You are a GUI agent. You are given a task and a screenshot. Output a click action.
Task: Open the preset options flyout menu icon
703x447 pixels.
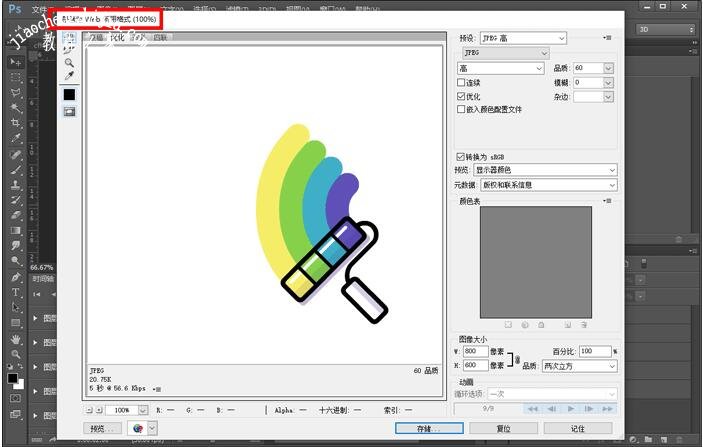click(607, 38)
